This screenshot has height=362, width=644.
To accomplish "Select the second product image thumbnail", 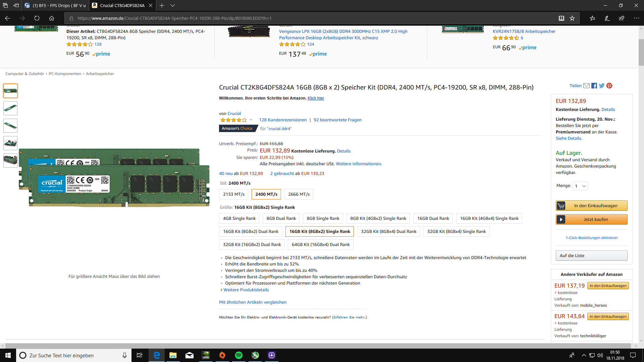I will click(x=10, y=108).
